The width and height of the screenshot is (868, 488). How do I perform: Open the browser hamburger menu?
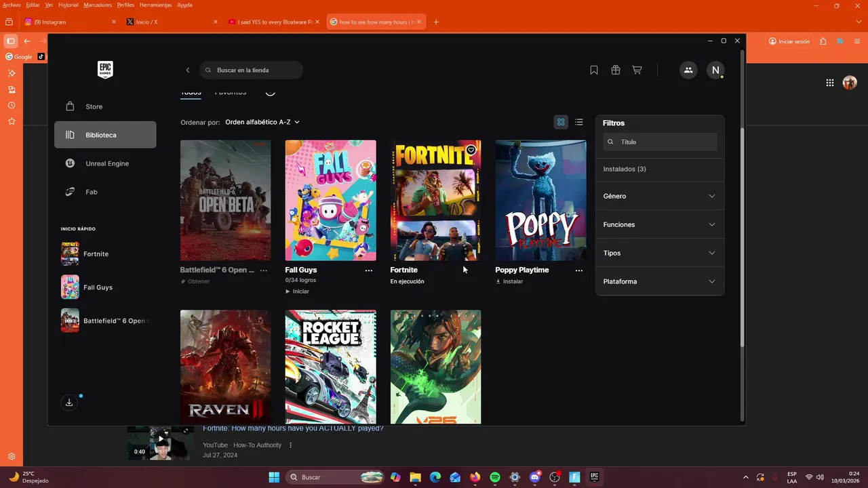coord(857,41)
